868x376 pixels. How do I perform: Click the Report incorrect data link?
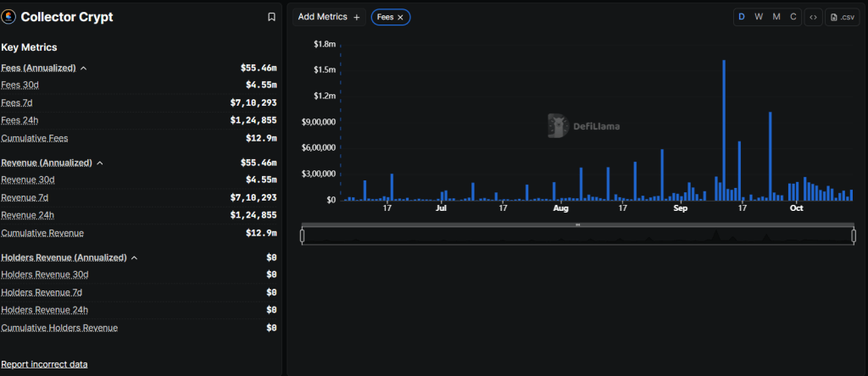[44, 364]
